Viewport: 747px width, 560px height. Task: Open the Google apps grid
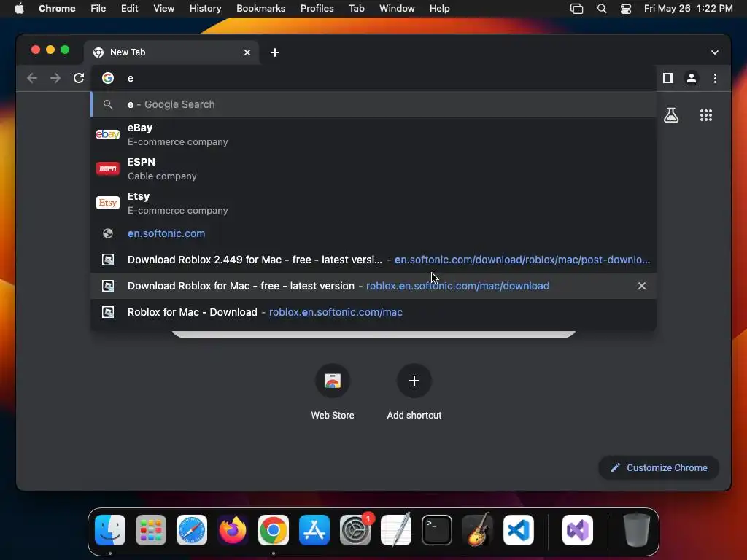point(705,114)
